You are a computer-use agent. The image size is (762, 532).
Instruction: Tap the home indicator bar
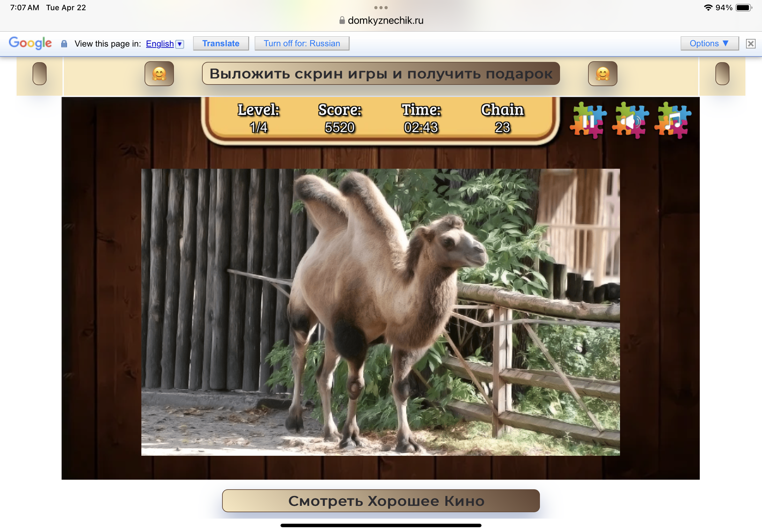(381, 525)
